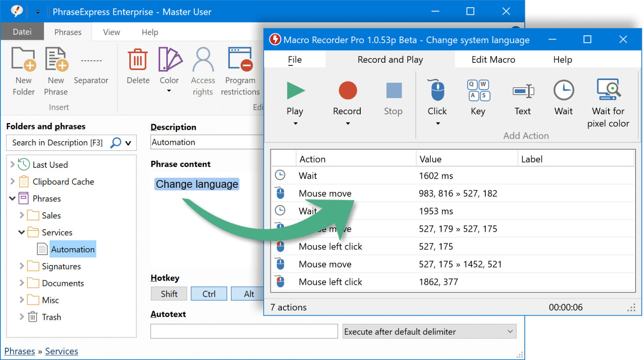644x360 pixels.
Task: Open the Color dropdown arrow
Action: (169, 91)
